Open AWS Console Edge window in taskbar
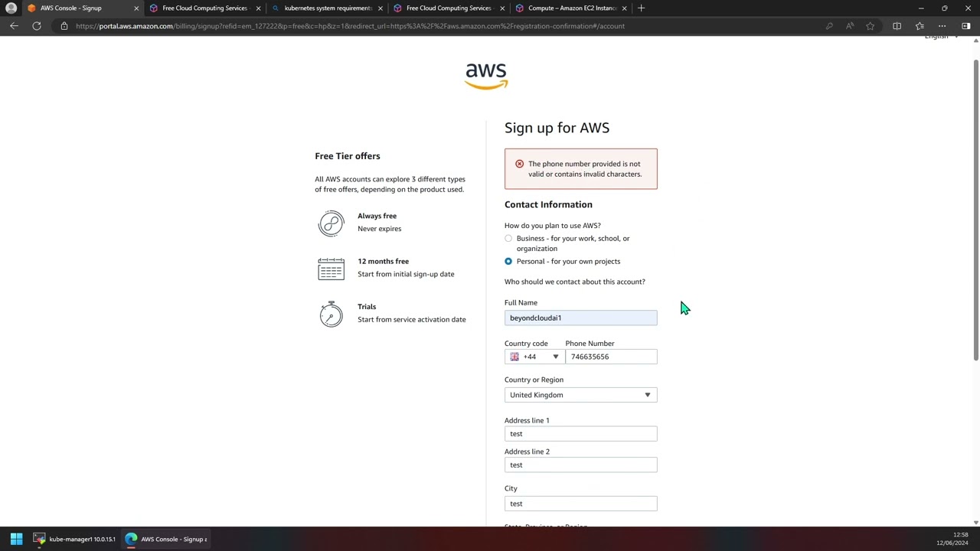980x551 pixels. click(x=166, y=539)
